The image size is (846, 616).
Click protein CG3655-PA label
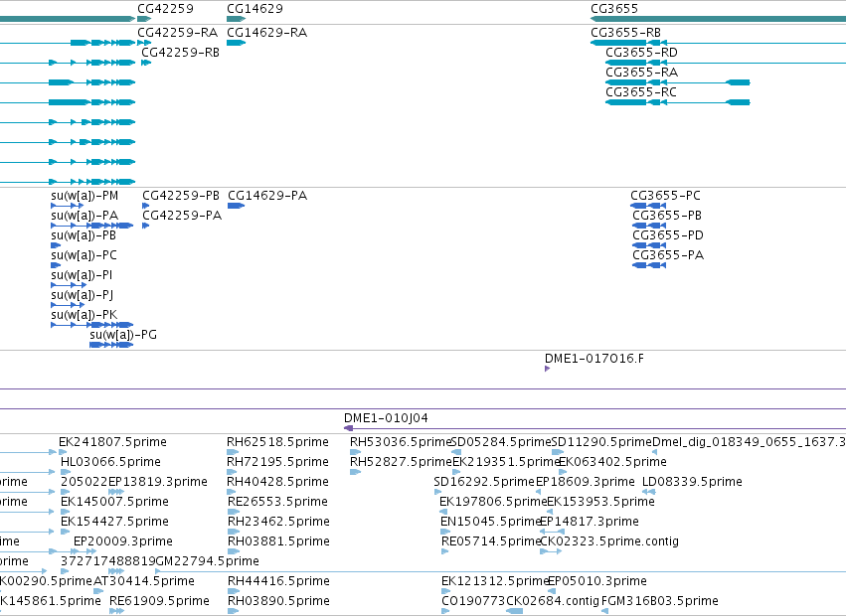coord(668,255)
